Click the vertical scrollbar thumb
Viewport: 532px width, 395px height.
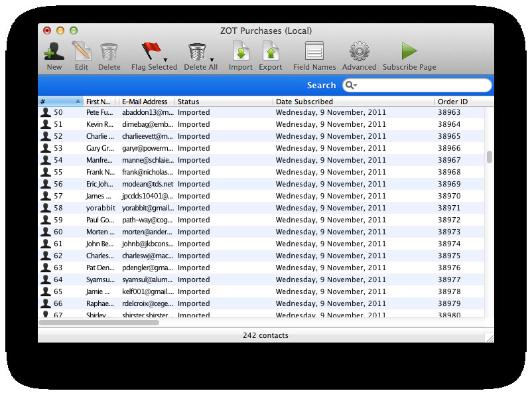click(x=490, y=157)
